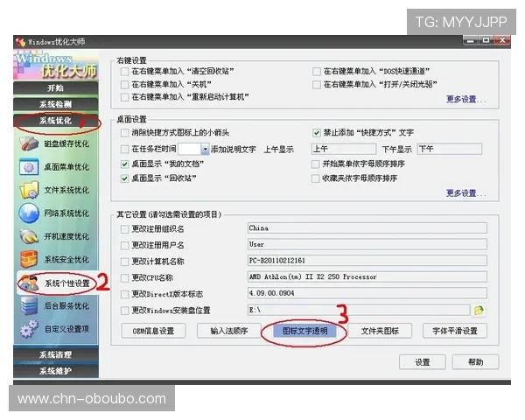This screenshot has width=525, height=420.
Task: Click 更多设置 link in 右键设置 group
Action: click(x=465, y=99)
